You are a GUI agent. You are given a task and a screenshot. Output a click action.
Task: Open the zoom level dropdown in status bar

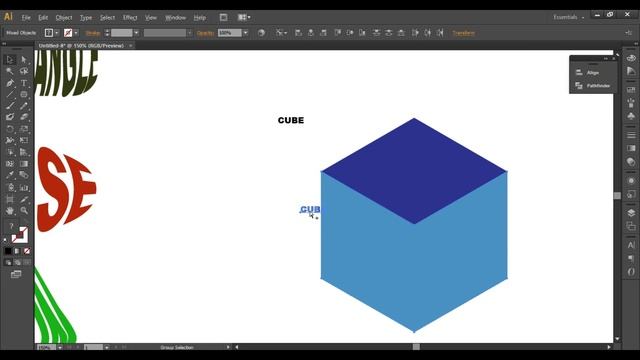[x=60, y=347]
